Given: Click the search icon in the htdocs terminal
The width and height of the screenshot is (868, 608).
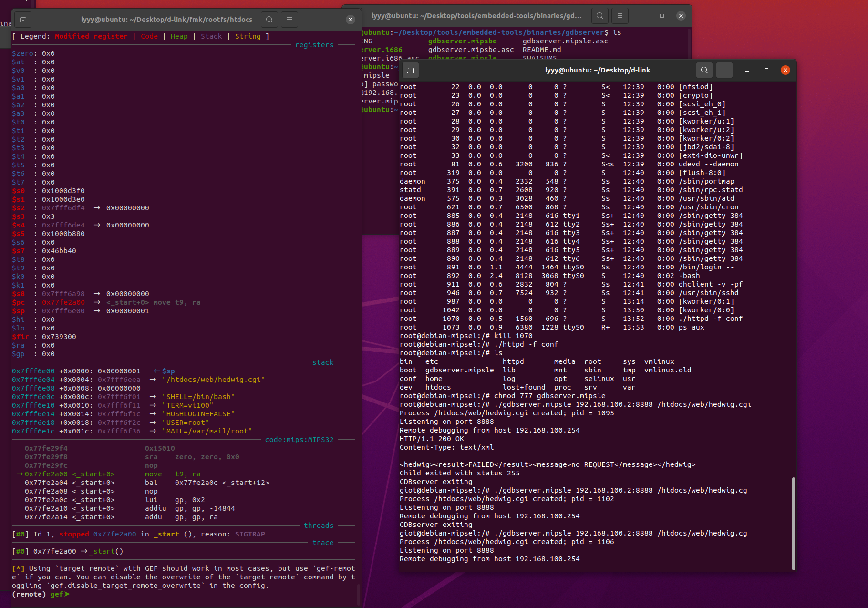Looking at the screenshot, I should pos(269,20).
